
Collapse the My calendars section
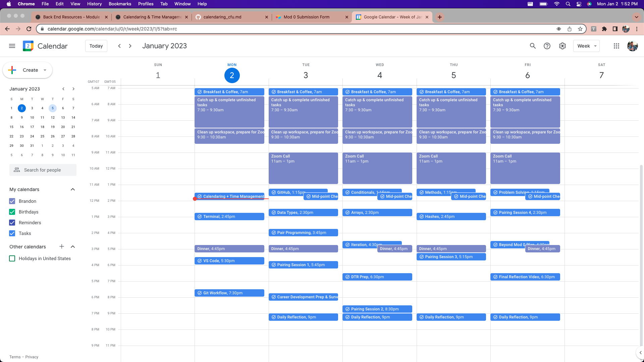[73, 189]
